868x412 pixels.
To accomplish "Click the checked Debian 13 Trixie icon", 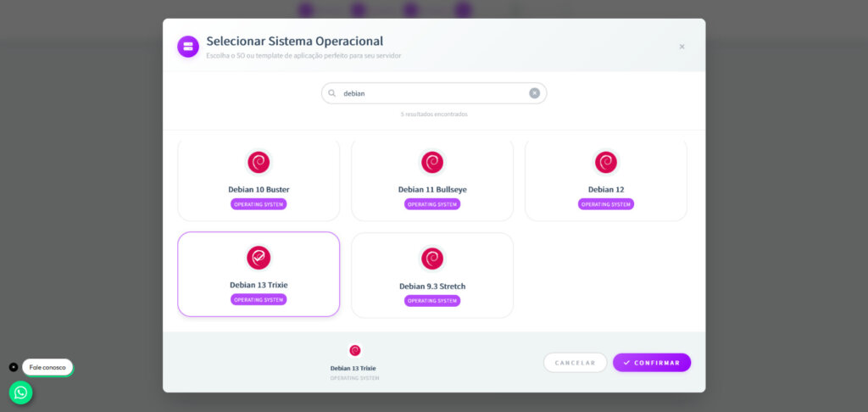I will click(x=259, y=258).
